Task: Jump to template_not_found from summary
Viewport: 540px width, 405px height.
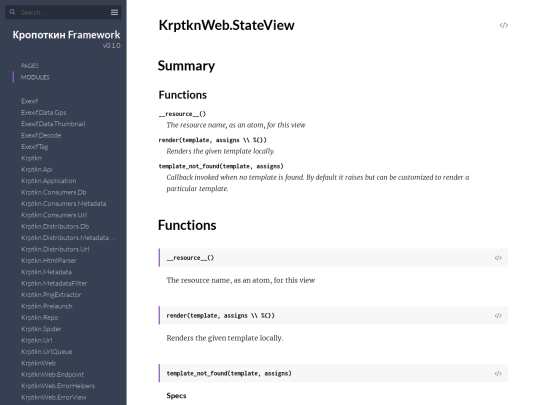Action: coord(221,166)
